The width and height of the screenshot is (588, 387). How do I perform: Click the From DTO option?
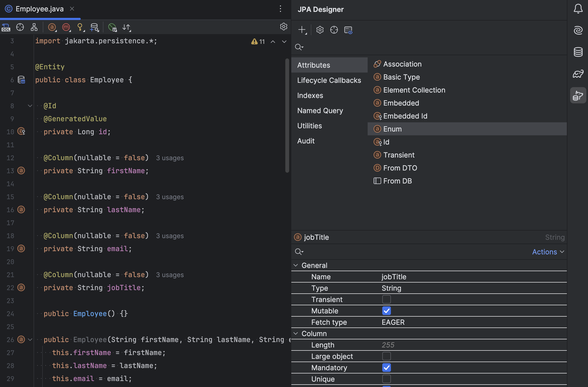(x=400, y=168)
